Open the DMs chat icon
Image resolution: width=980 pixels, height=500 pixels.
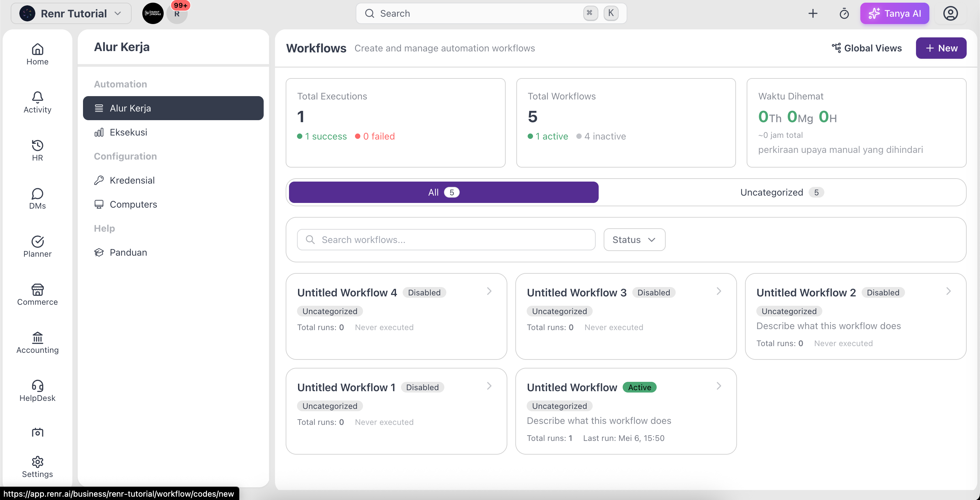pos(37,194)
